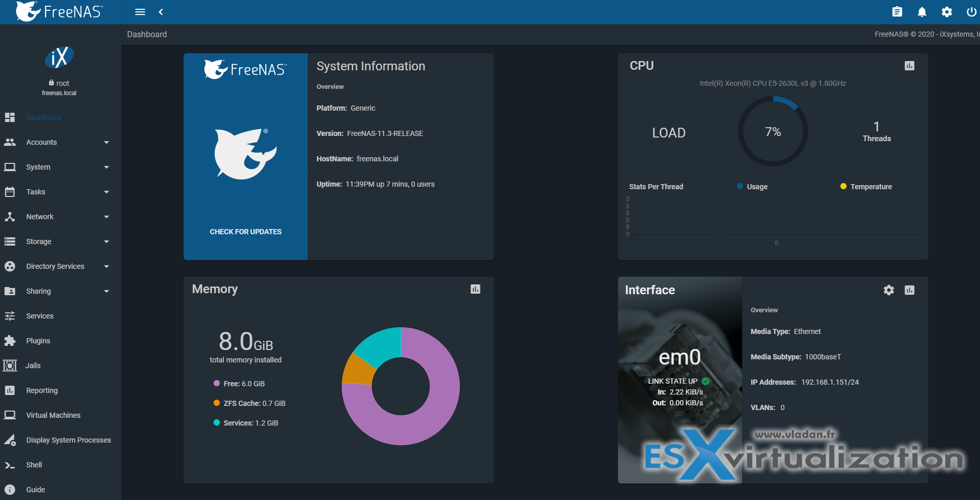Click the Dashboard breadcrumb title
980x500 pixels.
(147, 34)
